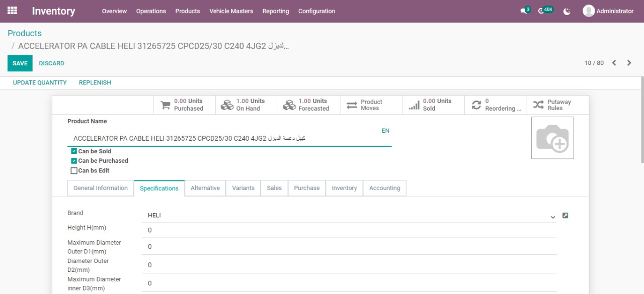Viewport: 644px width, 294px height.
Task: Expand the Brand dropdown
Action: (552, 217)
